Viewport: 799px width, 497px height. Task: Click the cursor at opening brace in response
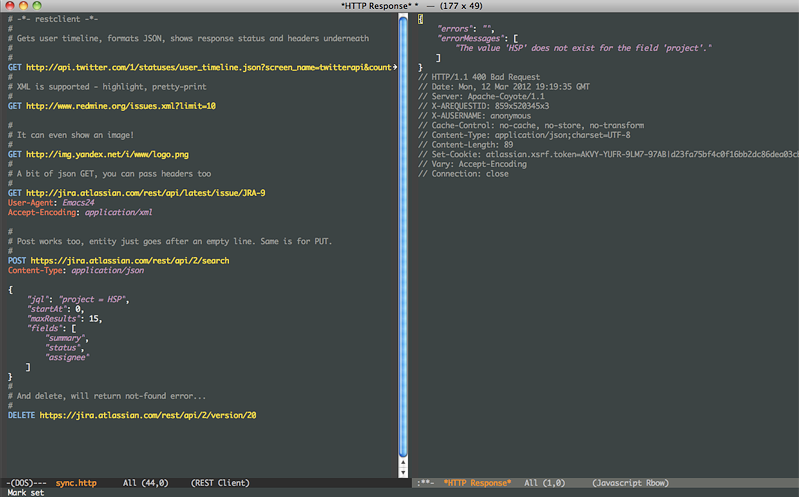[x=420, y=19]
